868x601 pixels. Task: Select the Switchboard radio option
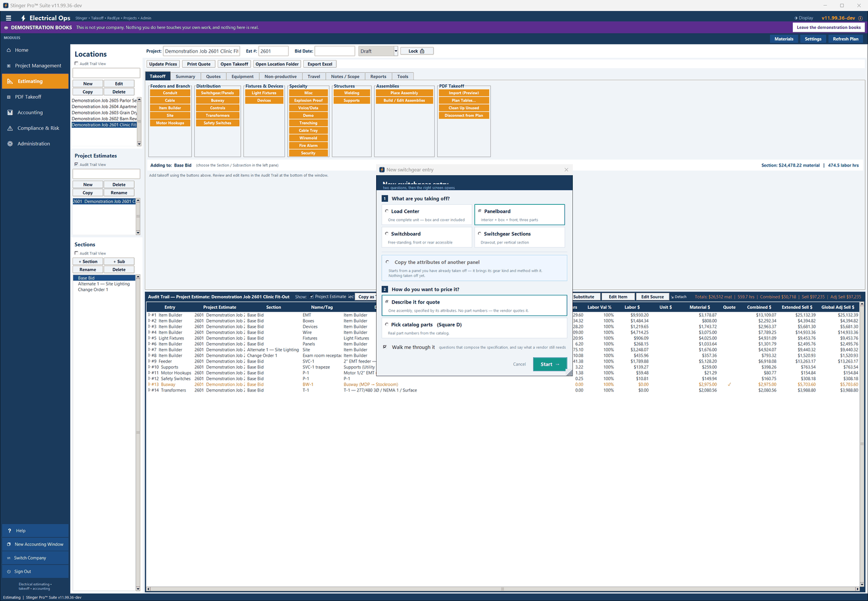click(387, 234)
